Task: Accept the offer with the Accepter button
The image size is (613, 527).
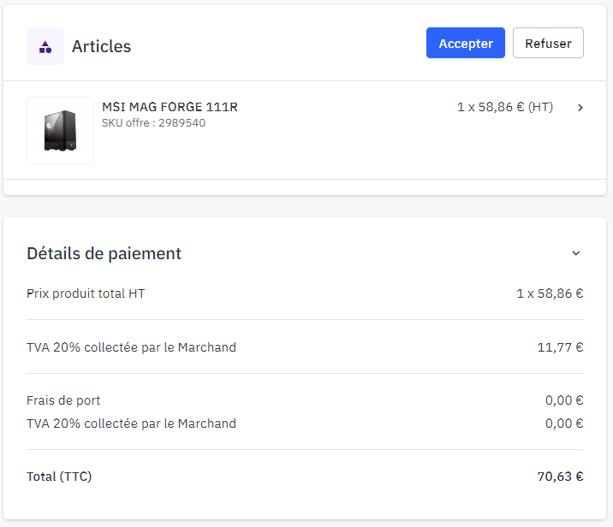Action: coord(465,43)
